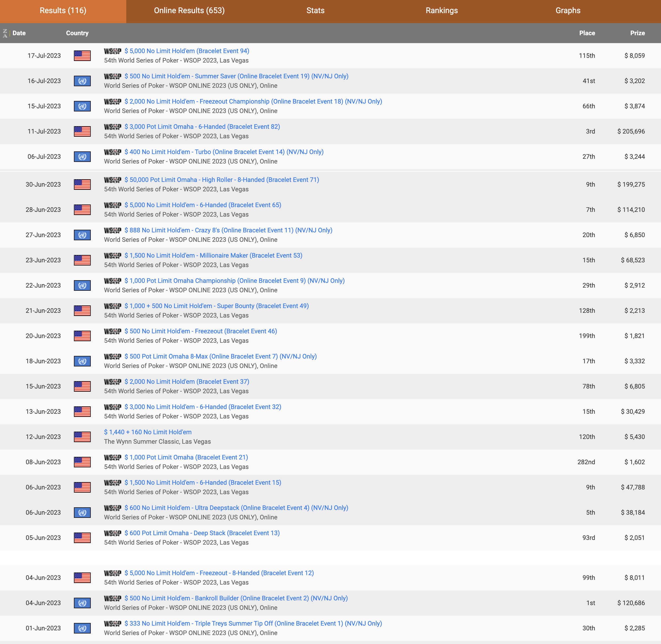Click the online-event flag icon for Summer Saver
This screenshot has width=661, height=644.
[82, 81]
